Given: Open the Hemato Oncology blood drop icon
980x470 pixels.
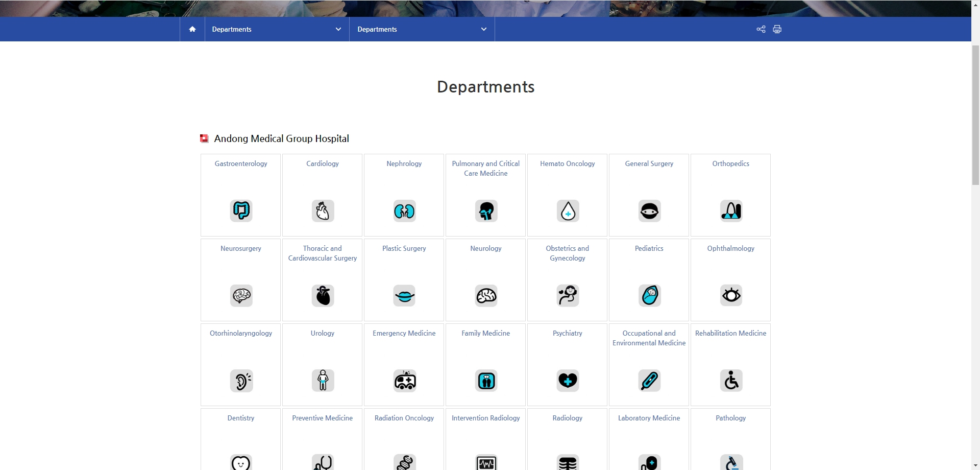Looking at the screenshot, I should click(x=568, y=210).
